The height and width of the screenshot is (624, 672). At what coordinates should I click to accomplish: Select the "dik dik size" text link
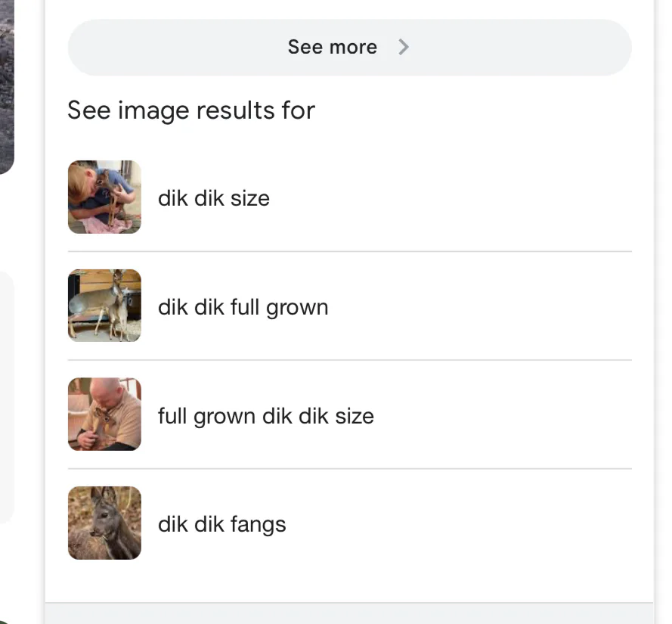pyautogui.click(x=214, y=198)
